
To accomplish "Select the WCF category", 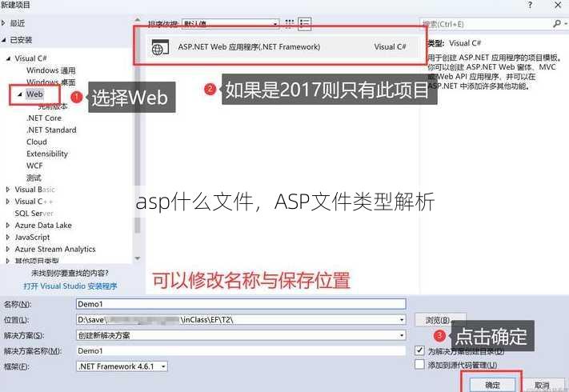I will 34,166.
